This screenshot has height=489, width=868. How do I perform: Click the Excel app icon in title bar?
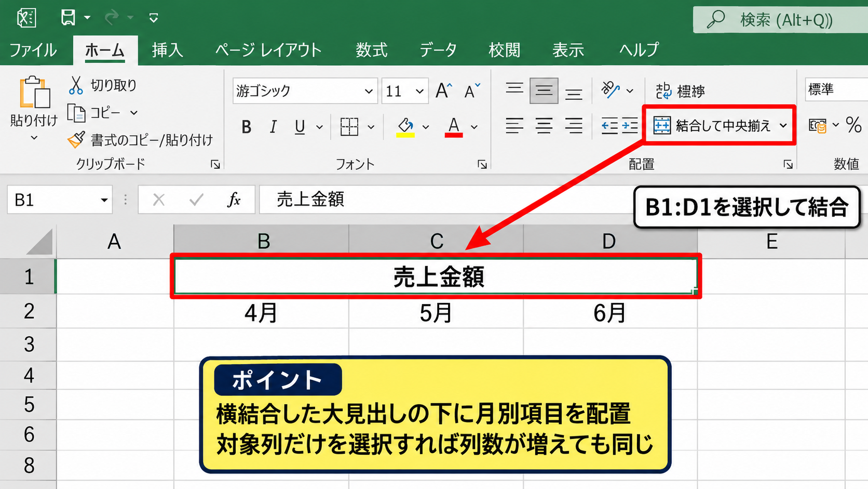26,18
